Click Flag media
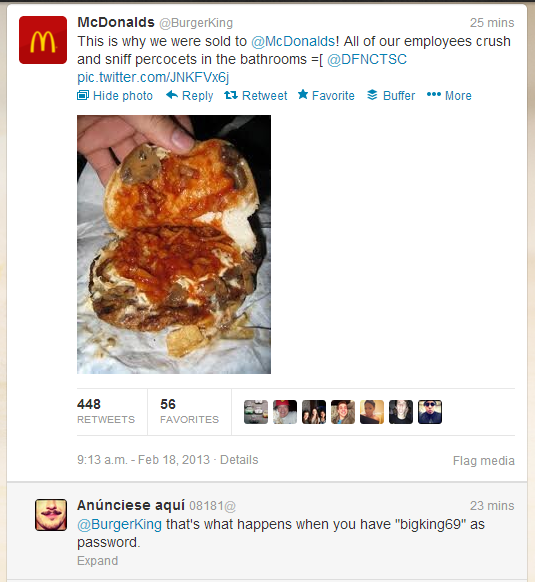 tap(484, 461)
